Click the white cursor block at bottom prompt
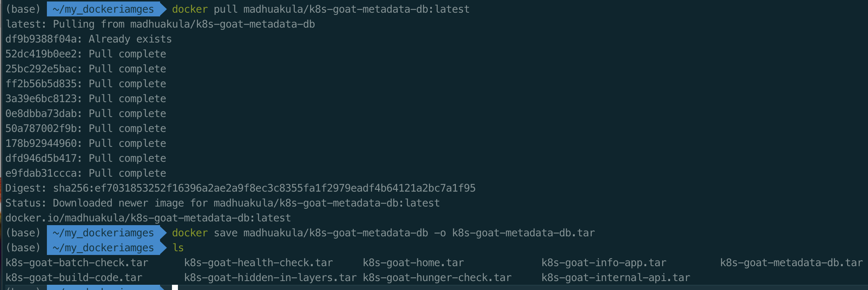The height and width of the screenshot is (290, 868). [175, 288]
